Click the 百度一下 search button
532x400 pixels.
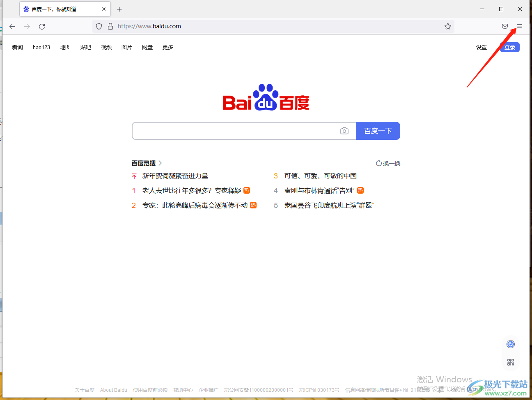pyautogui.click(x=378, y=131)
